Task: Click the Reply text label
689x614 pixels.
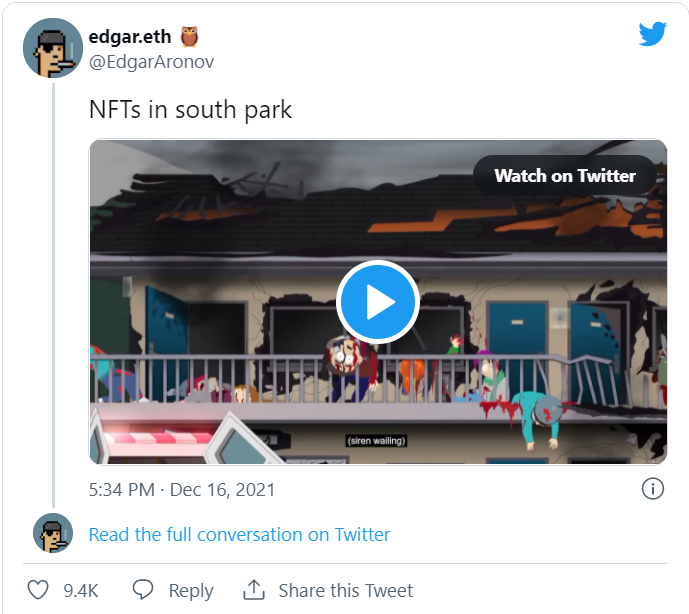Action: pyautogui.click(x=190, y=590)
